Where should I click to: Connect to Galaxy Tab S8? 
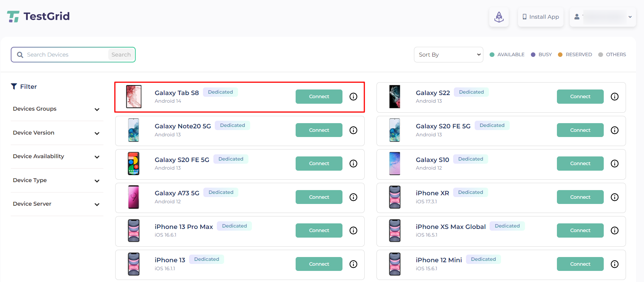click(x=319, y=96)
